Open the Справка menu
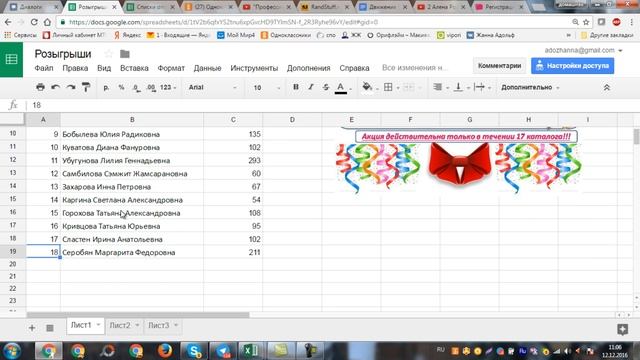 (x=354, y=68)
